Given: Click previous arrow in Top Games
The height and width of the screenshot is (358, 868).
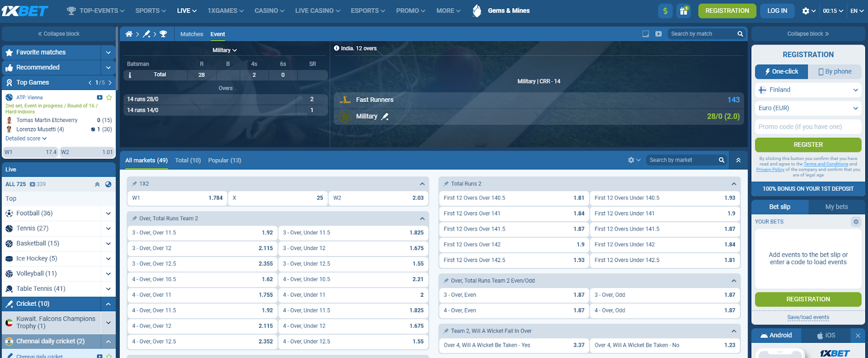Looking at the screenshot, I should [x=90, y=82].
